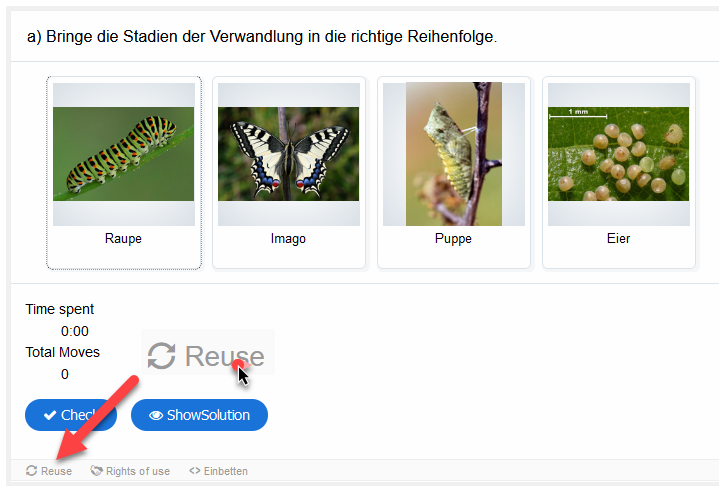Click the small refresh icon beside bottom Reuse
This screenshot has width=719, height=487.
32,471
